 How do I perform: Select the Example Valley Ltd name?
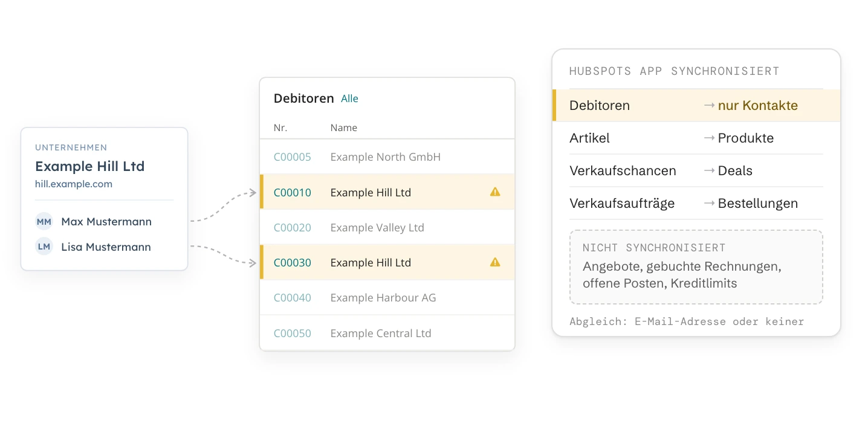tap(377, 228)
